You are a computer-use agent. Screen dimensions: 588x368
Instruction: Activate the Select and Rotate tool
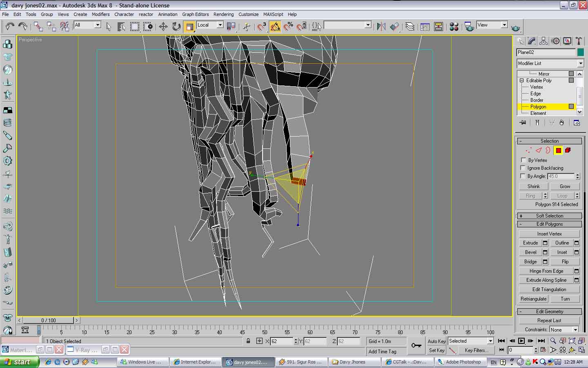point(176,27)
